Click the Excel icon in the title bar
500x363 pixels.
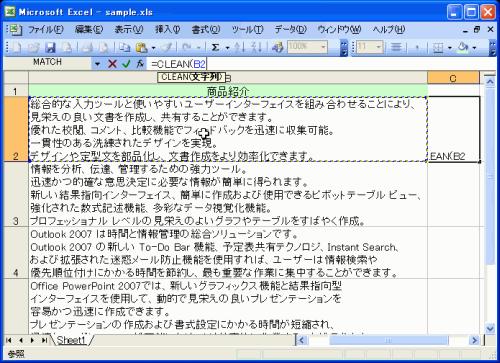(10, 12)
